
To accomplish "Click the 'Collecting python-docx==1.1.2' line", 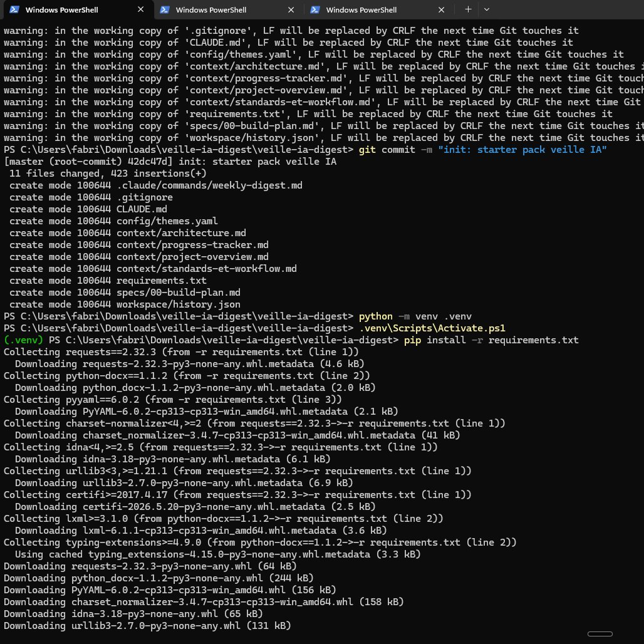I will (x=187, y=377).
